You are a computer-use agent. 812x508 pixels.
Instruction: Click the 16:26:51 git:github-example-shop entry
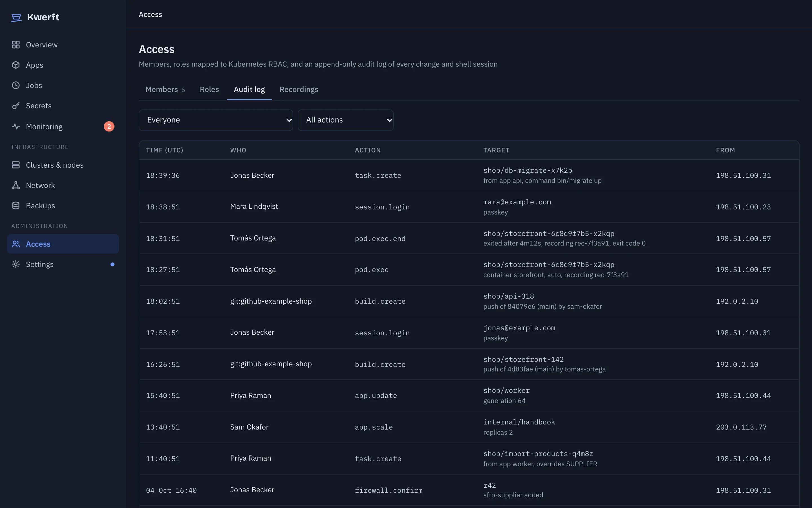[x=271, y=364]
